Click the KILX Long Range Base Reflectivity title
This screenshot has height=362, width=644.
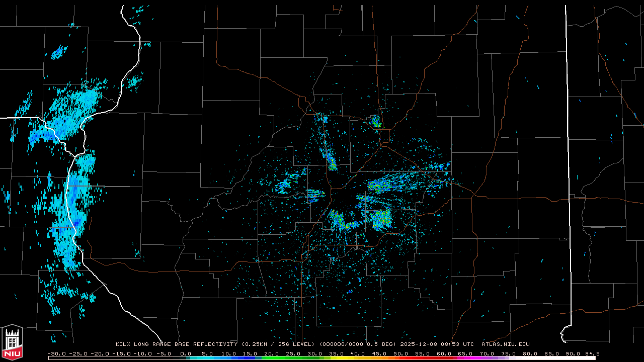176,344
